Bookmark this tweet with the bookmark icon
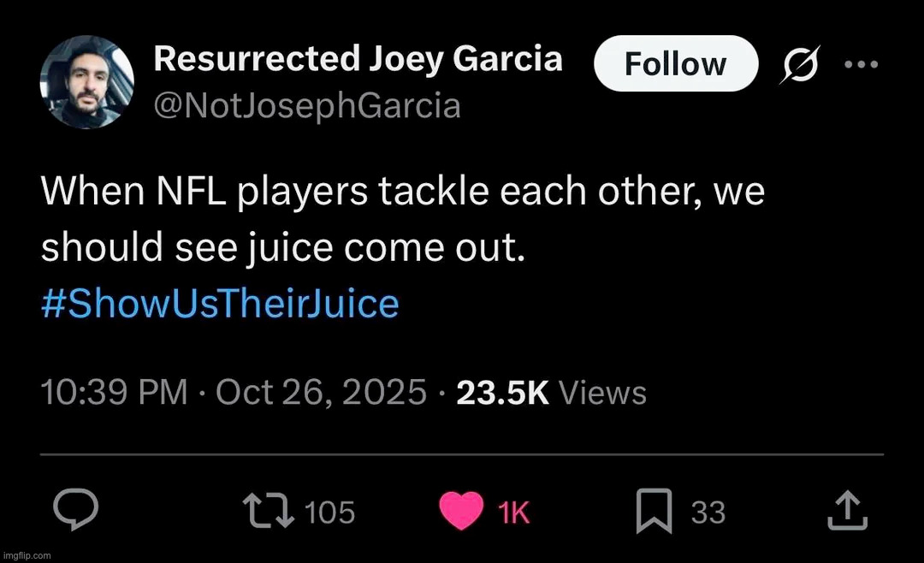The height and width of the screenshot is (563, 924). tap(655, 512)
